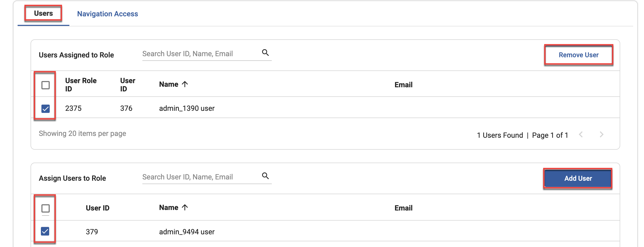
Task: Uncheck the admin_1390 user row checkbox
Action: pyautogui.click(x=46, y=108)
